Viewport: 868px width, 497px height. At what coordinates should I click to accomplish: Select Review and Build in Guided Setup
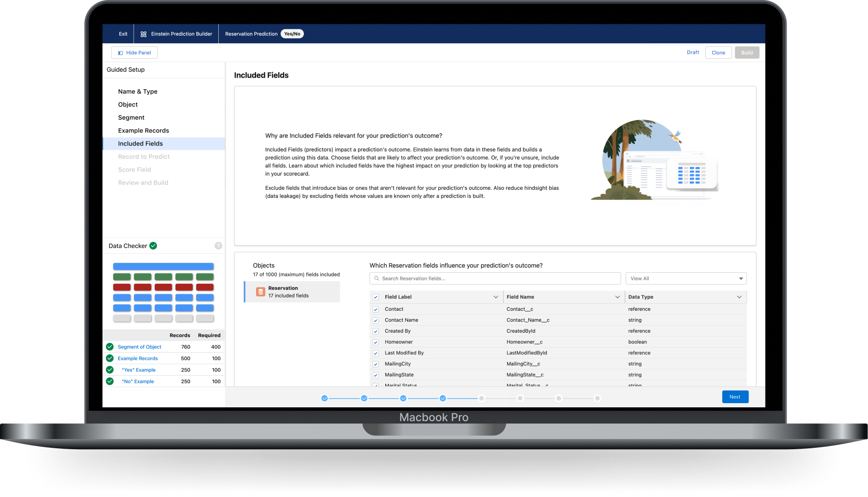(143, 183)
